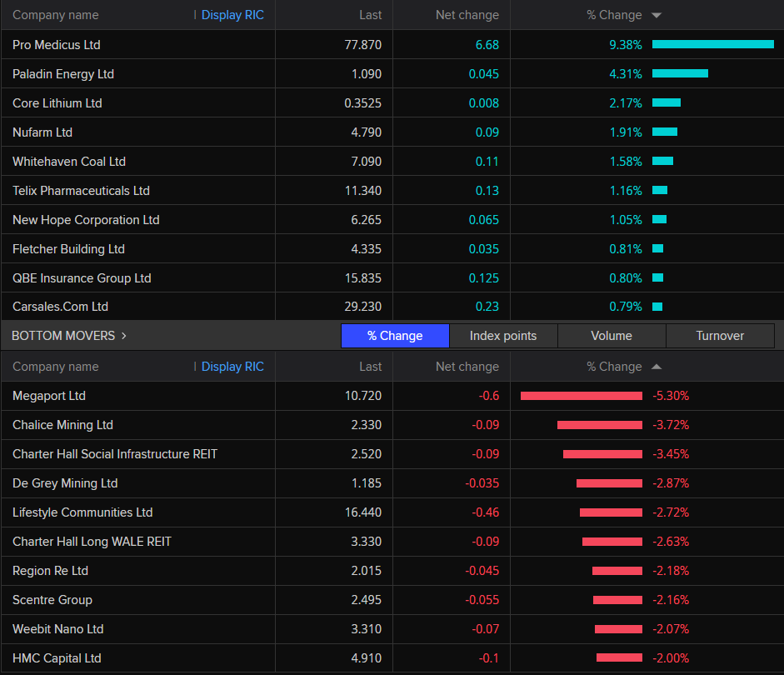Click Megaport's -5.30% change value
The width and height of the screenshot is (784, 675).
pos(671,396)
